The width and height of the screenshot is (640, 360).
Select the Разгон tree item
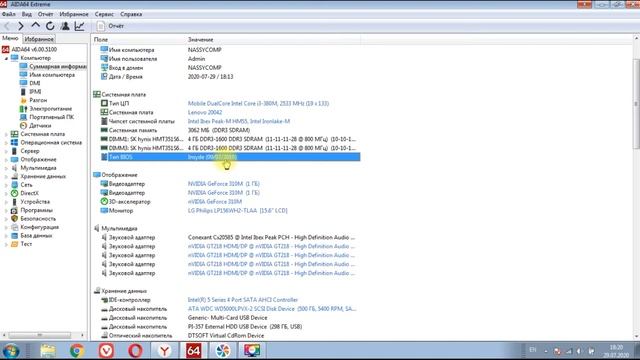(38, 100)
